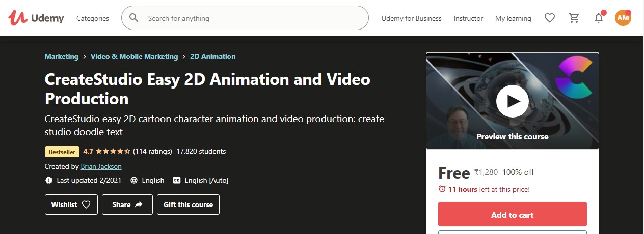Open the (114 ratings) link
Screen dimensions: 644x234
[152, 151]
